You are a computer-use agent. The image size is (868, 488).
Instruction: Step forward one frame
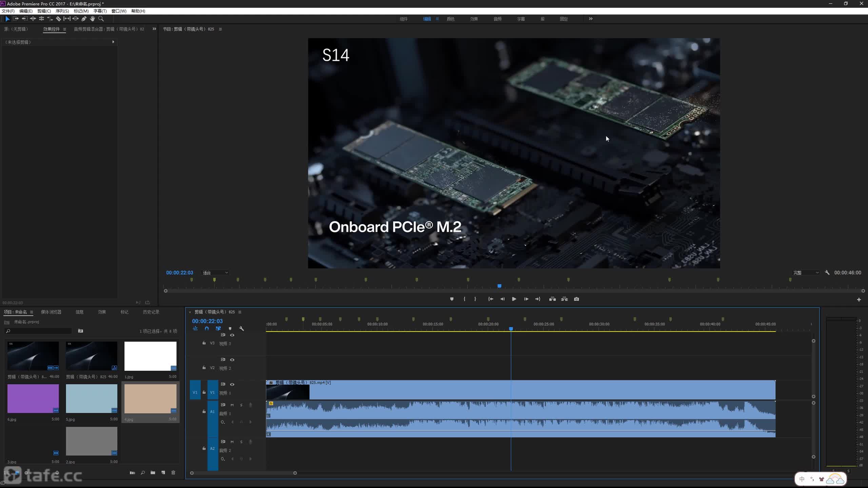coord(526,299)
